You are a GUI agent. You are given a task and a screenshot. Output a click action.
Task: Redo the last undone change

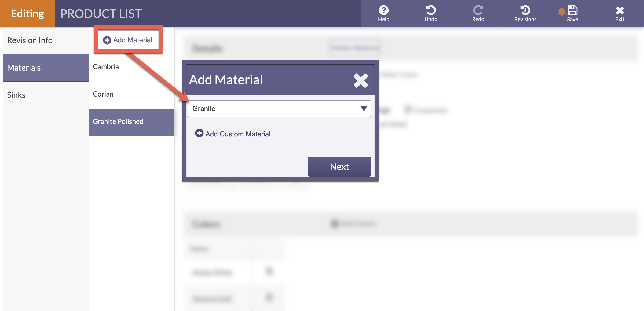click(x=478, y=11)
